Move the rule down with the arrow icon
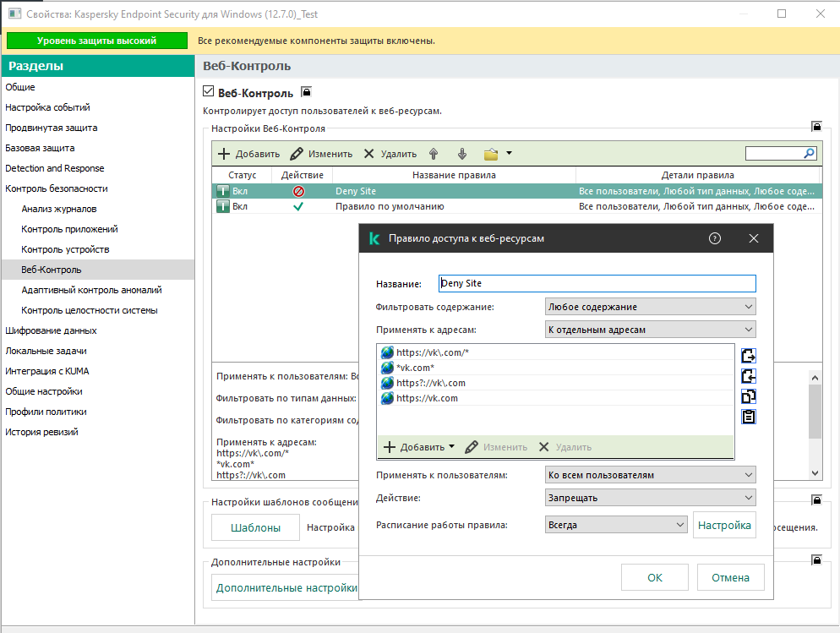840x633 pixels. coord(461,154)
